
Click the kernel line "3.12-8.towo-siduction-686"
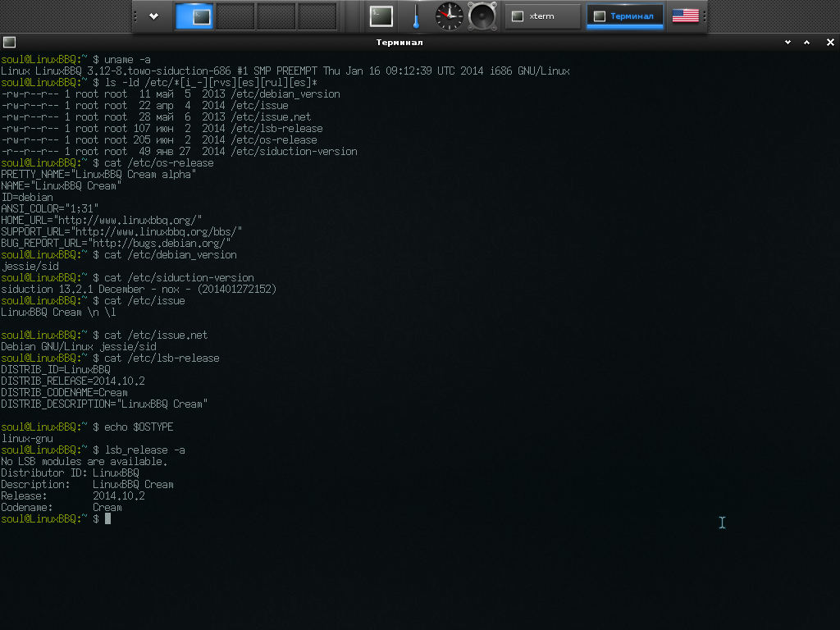[x=158, y=71]
